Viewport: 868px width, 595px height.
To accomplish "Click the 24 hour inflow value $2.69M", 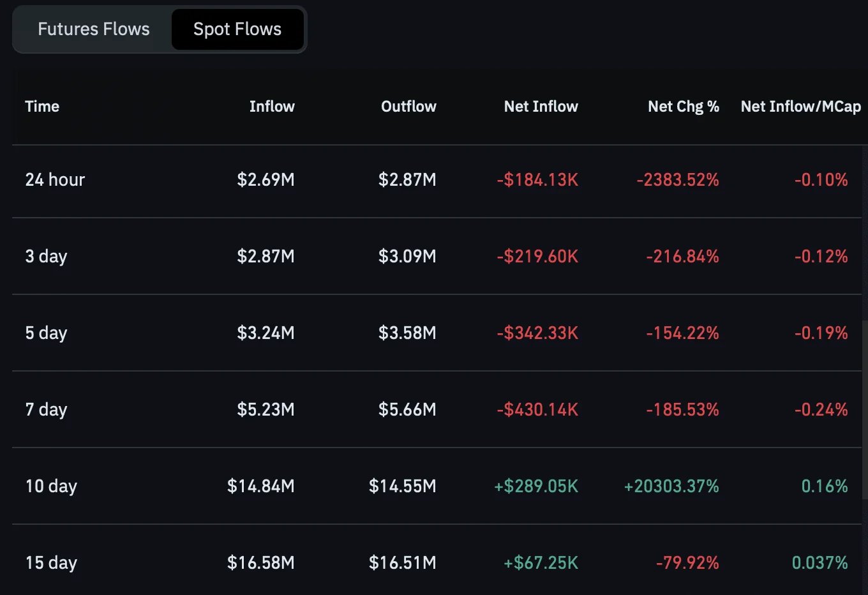I will (x=266, y=180).
